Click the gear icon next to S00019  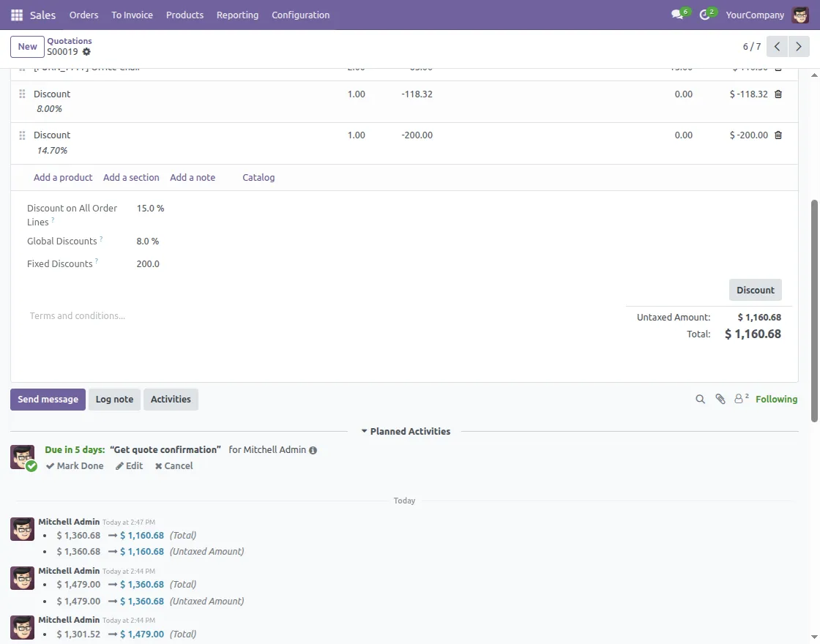point(86,52)
